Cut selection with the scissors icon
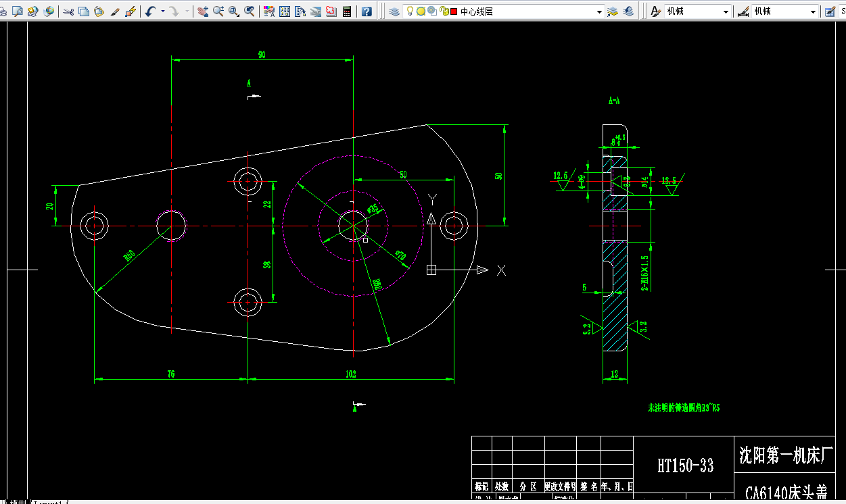846x504 pixels. coord(68,11)
